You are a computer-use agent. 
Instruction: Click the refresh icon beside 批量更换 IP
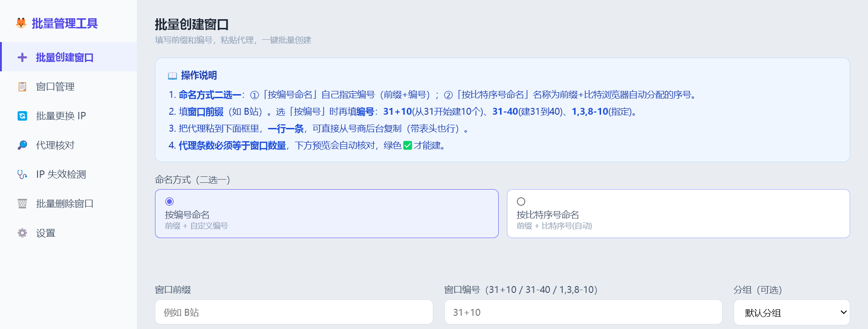pos(22,116)
